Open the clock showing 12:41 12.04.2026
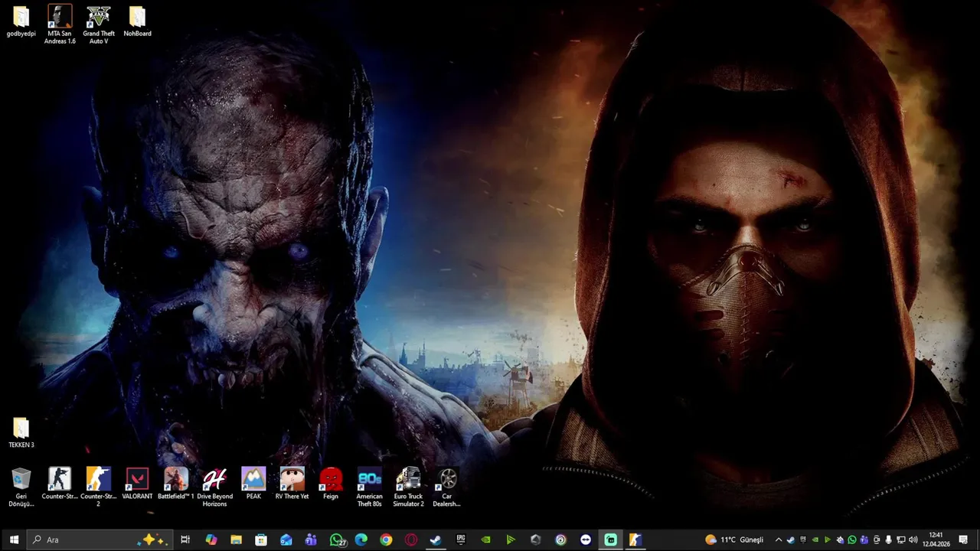980x551 pixels. coord(936,540)
